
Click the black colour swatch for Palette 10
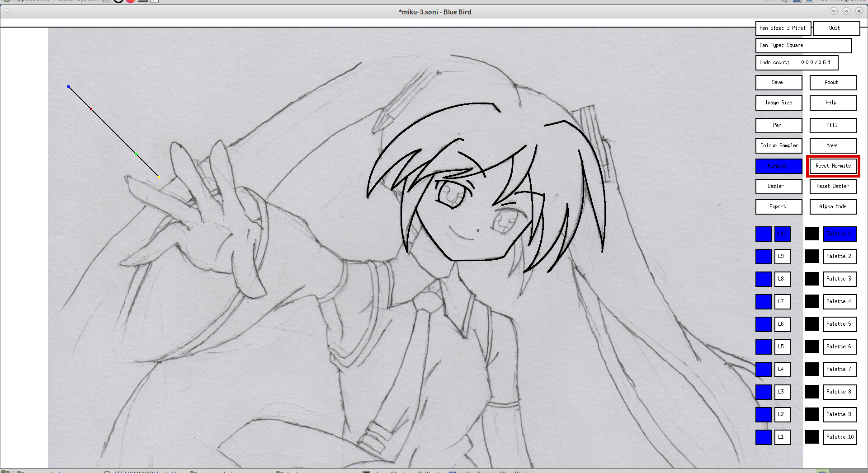(812, 437)
